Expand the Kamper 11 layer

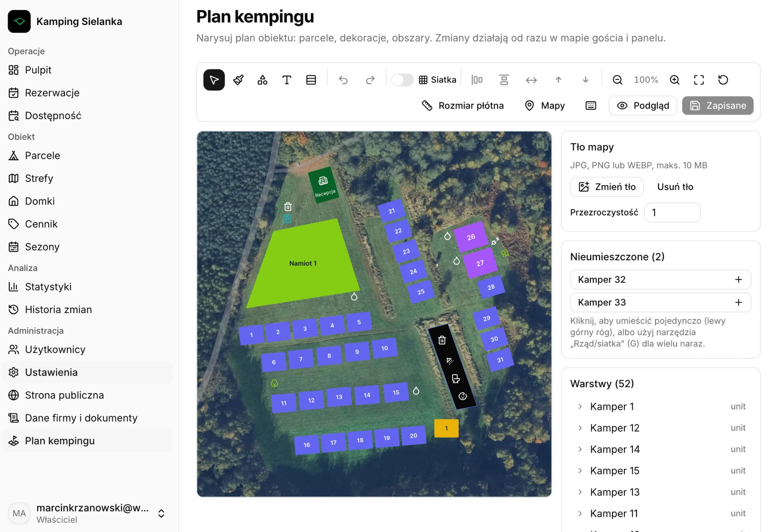point(580,513)
